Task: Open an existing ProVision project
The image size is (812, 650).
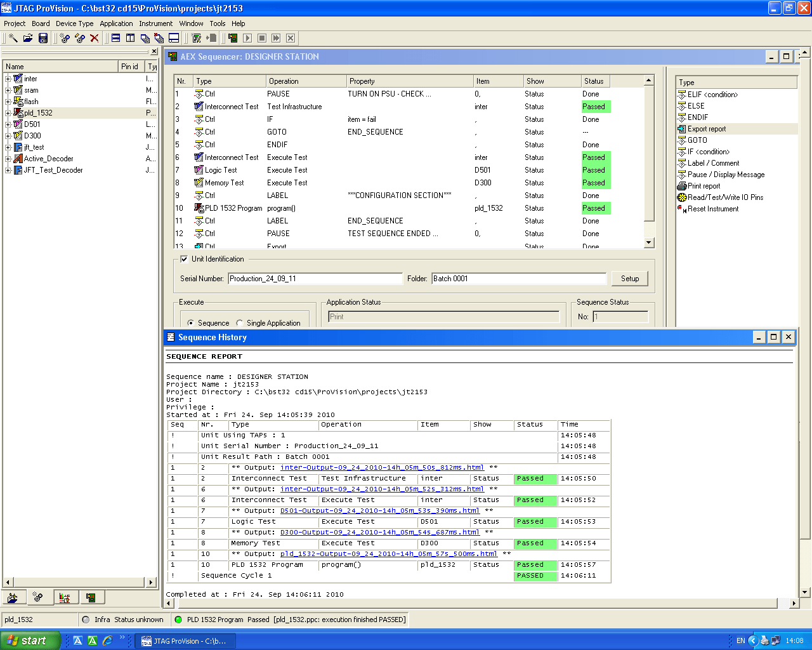Action: click(27, 38)
